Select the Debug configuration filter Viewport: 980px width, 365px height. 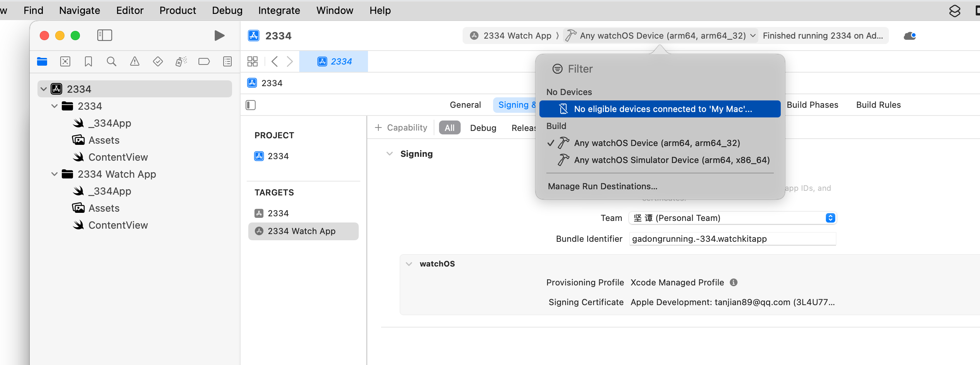(483, 128)
